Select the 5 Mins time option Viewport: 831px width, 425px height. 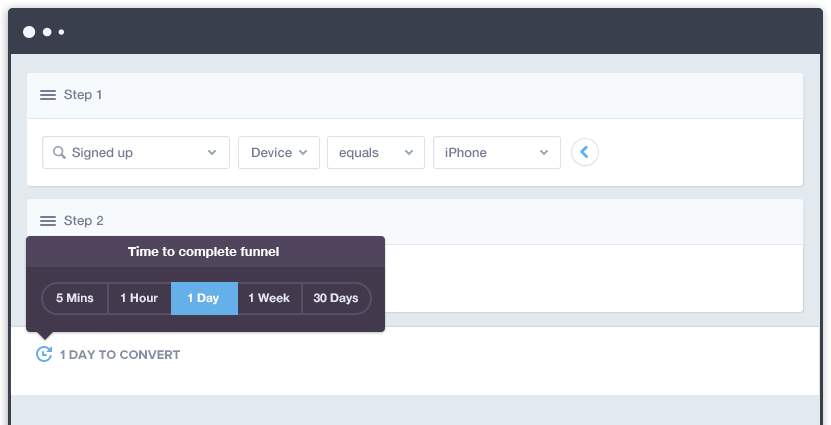75,298
